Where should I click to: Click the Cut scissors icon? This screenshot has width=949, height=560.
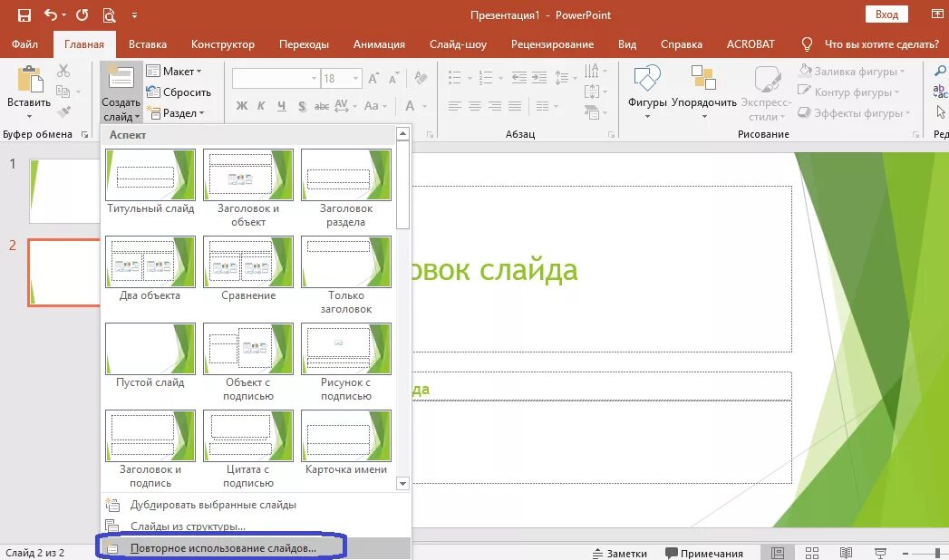pyautogui.click(x=63, y=71)
